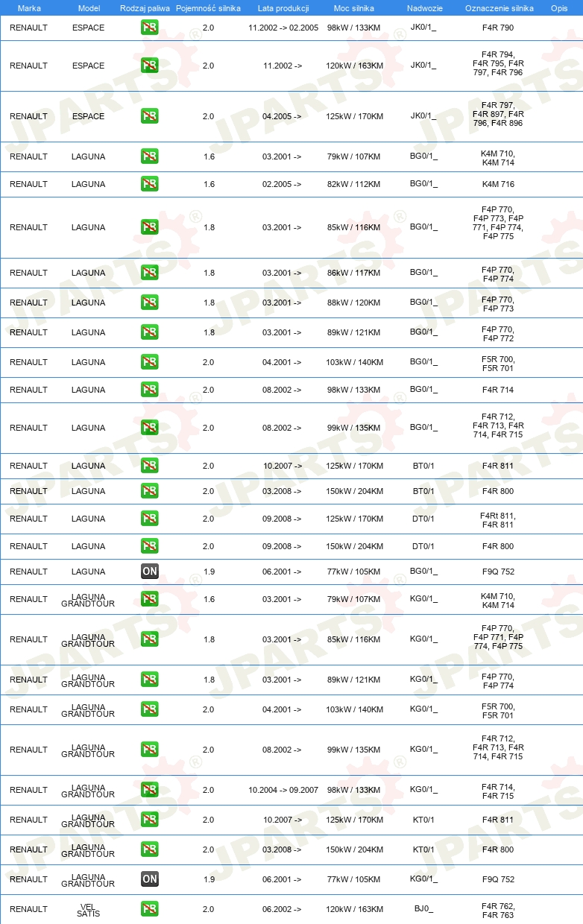Click the Opis column header
Screen dimensions: 583x924
pos(559,7)
